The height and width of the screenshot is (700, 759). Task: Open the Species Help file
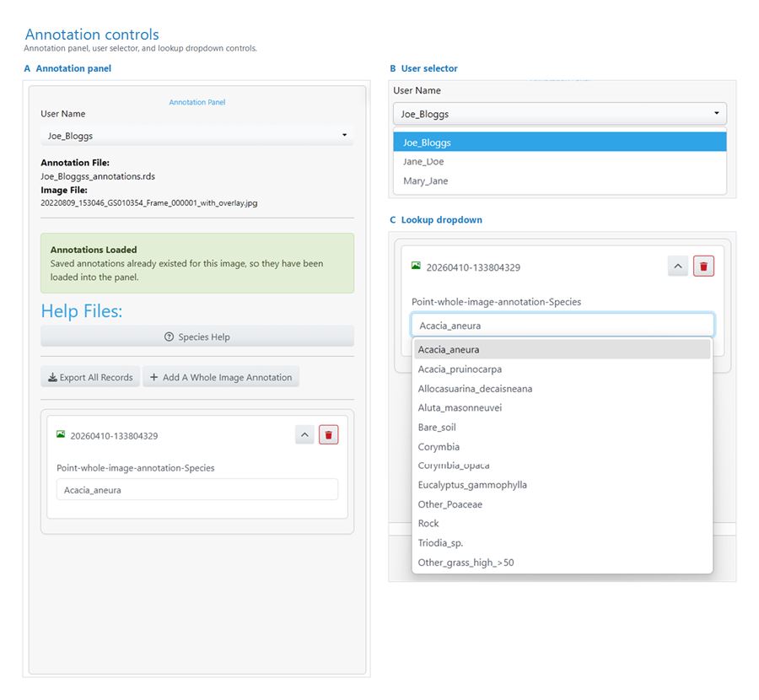[x=197, y=337]
